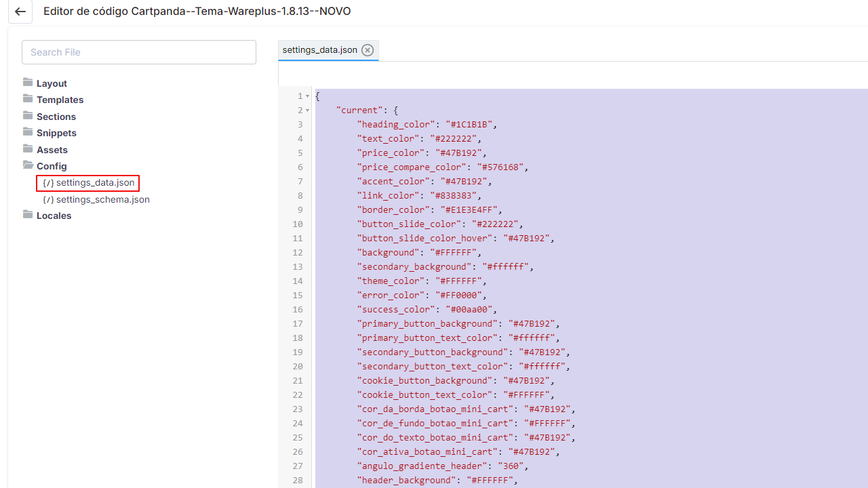Viewport: 868px width, 488px height.
Task: Click the Layout folder icon
Action: click(x=28, y=83)
